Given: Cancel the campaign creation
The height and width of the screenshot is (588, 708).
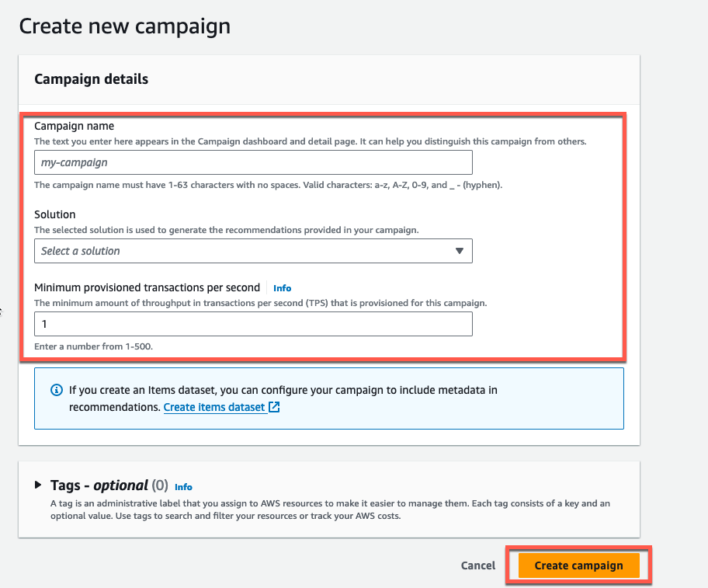Looking at the screenshot, I should click(477, 565).
